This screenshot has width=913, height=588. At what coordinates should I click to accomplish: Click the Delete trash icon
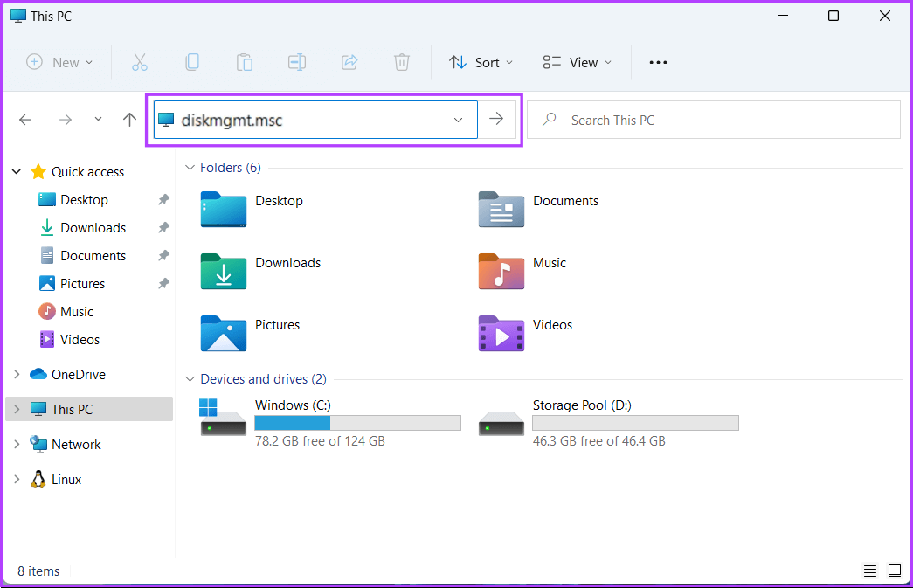click(x=402, y=62)
